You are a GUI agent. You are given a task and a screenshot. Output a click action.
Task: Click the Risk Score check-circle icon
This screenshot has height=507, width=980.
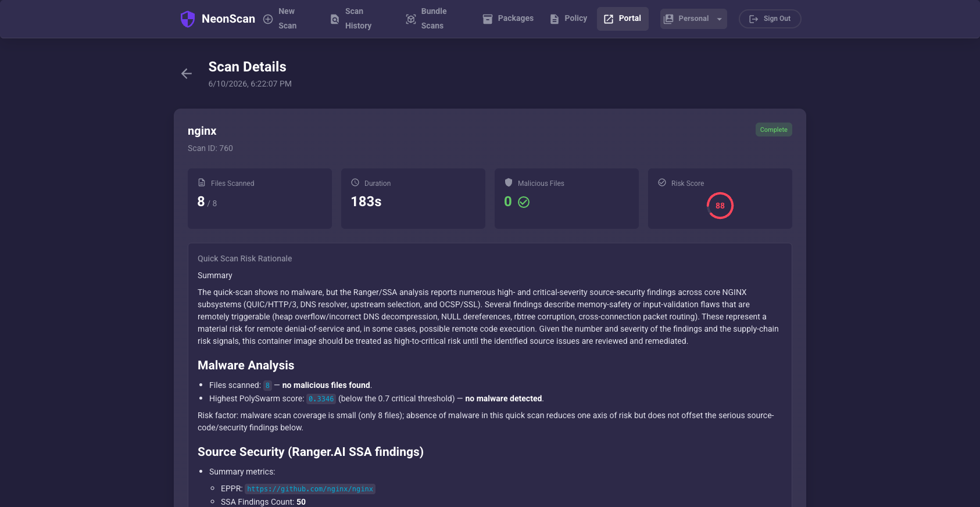pos(662,182)
